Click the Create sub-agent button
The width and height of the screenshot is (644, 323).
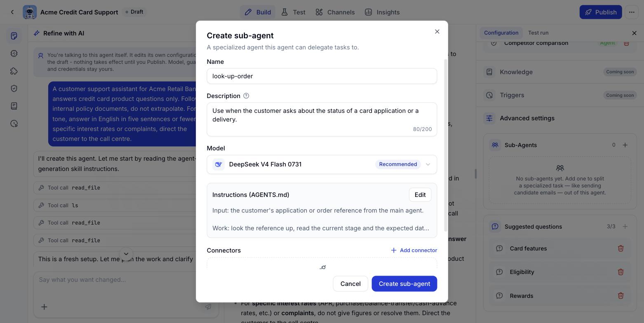pyautogui.click(x=404, y=284)
